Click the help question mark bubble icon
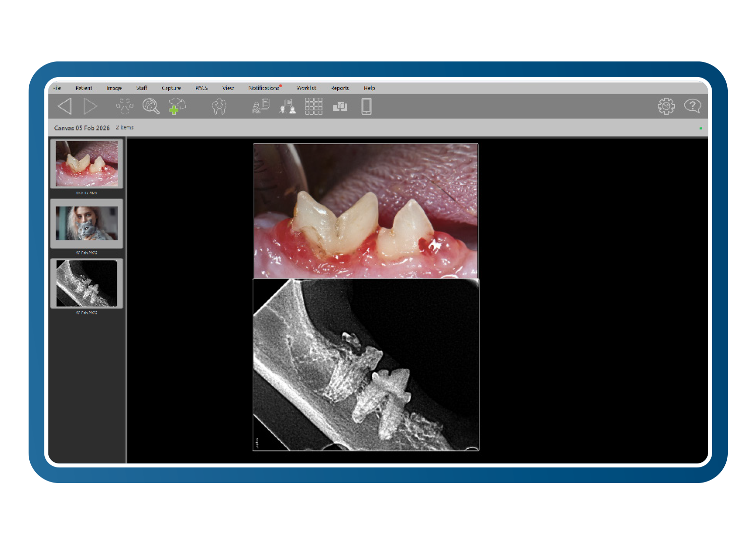The image size is (756, 544). click(692, 106)
